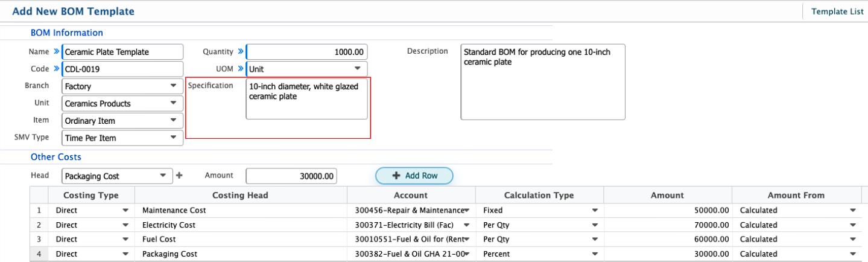The image size is (868, 262).
Task: Open Amount From dropdown in Fuel Cost row
Action: pyautogui.click(x=797, y=239)
